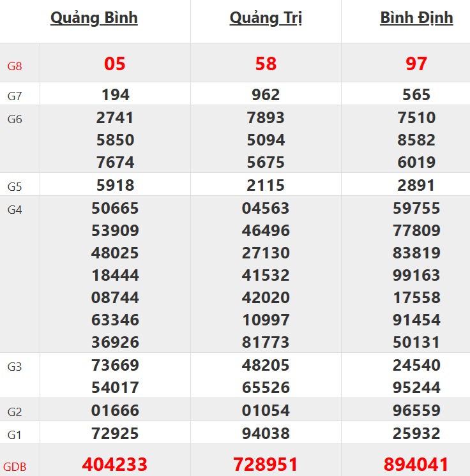Open the Quảng Trị province link
The image size is (470, 476).
coord(266,18)
